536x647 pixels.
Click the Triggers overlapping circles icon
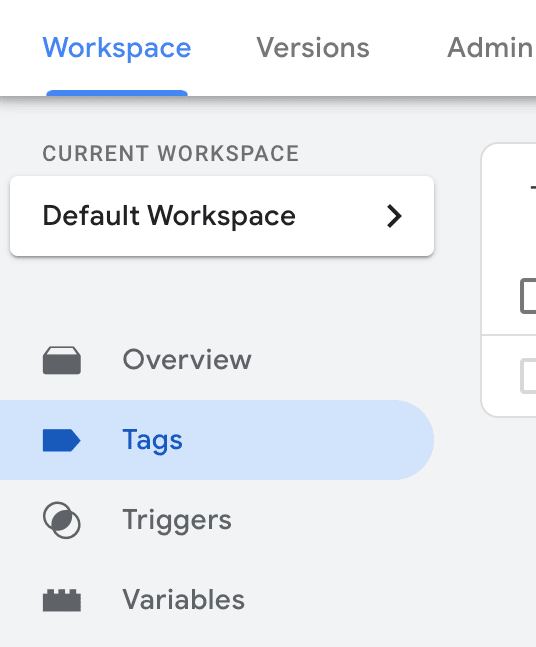(x=62, y=520)
